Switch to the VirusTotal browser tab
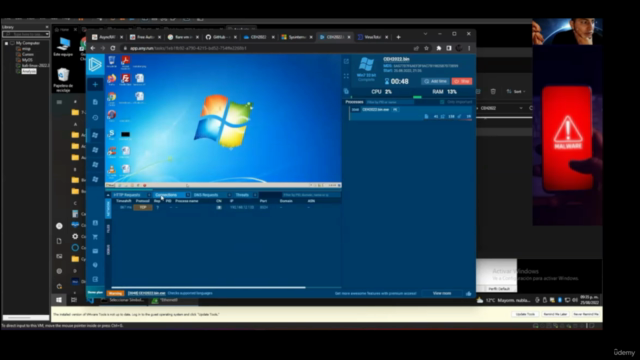Image resolution: width=640 pixels, height=360 pixels. [372, 37]
